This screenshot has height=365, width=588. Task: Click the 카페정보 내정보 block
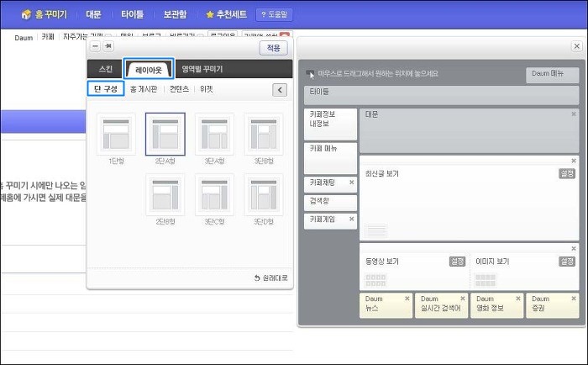(x=330, y=124)
